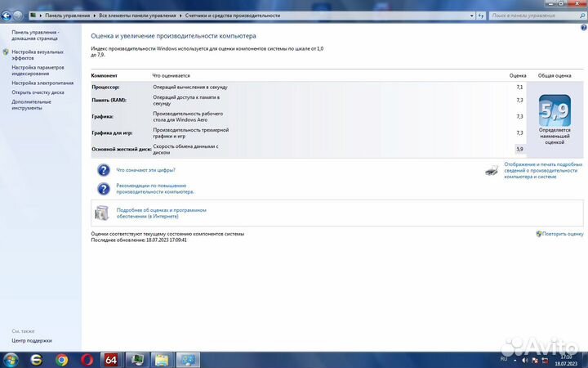Image resolution: width=588 pixels, height=368 pixels.
Task: Click the help question mark at top right
Action: click(583, 28)
